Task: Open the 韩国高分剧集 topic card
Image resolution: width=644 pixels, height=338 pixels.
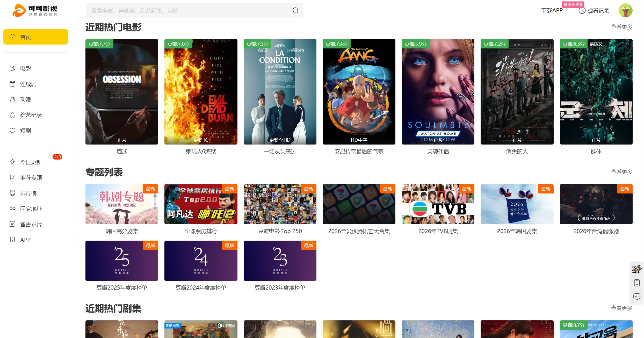Action: (122, 204)
